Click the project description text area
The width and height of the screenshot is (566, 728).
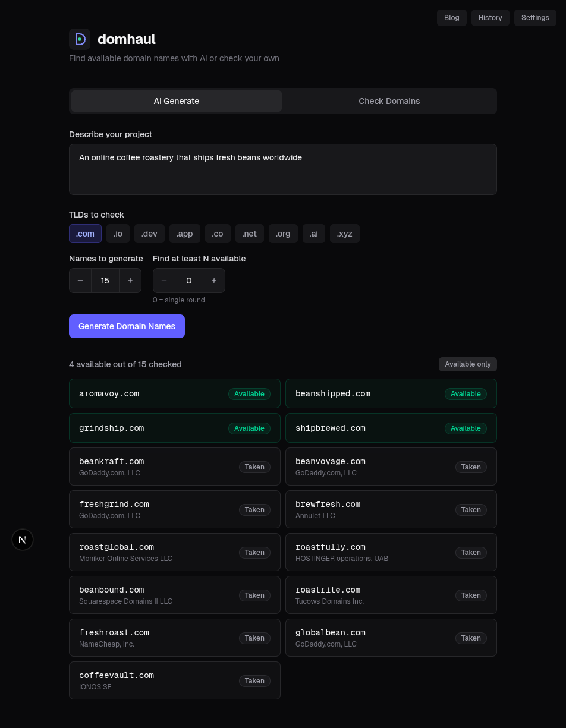coord(283,169)
